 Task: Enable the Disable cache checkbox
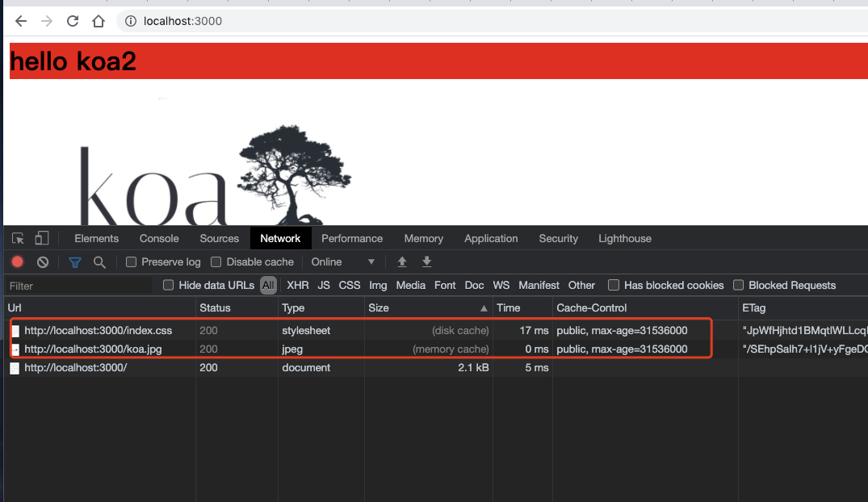click(x=216, y=261)
